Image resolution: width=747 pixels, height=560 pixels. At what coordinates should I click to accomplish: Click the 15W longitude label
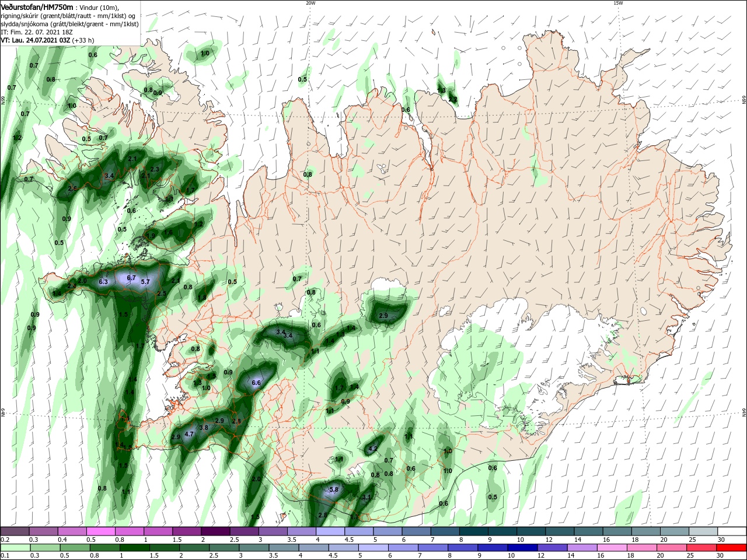tap(618, 3)
